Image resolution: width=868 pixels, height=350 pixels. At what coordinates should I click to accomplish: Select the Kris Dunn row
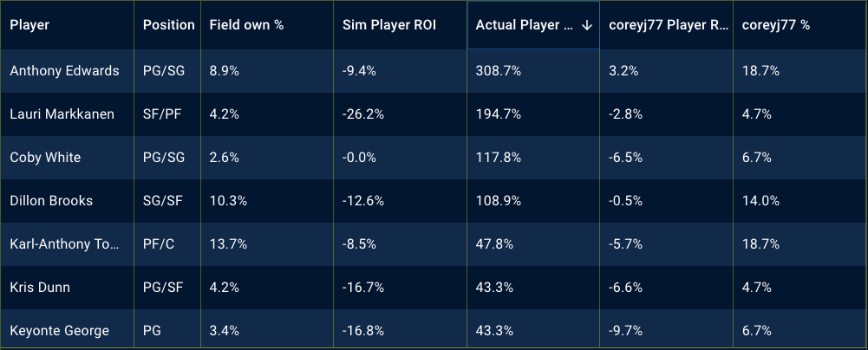(40, 288)
